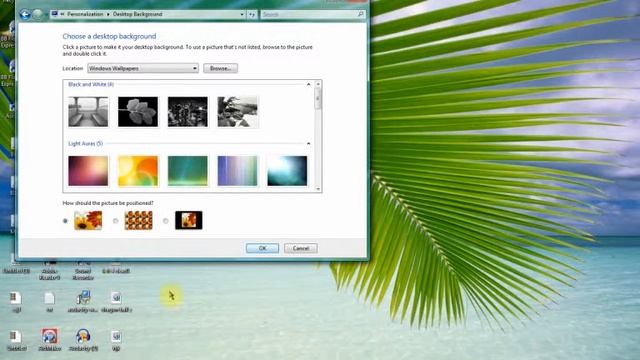
Task: Click the Black and White (4) group header
Action: tap(91, 84)
